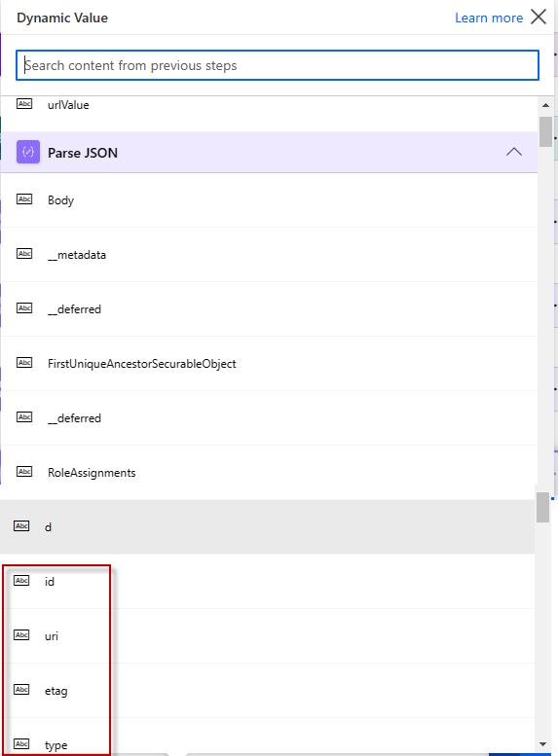Open the Learn more link

(x=489, y=18)
